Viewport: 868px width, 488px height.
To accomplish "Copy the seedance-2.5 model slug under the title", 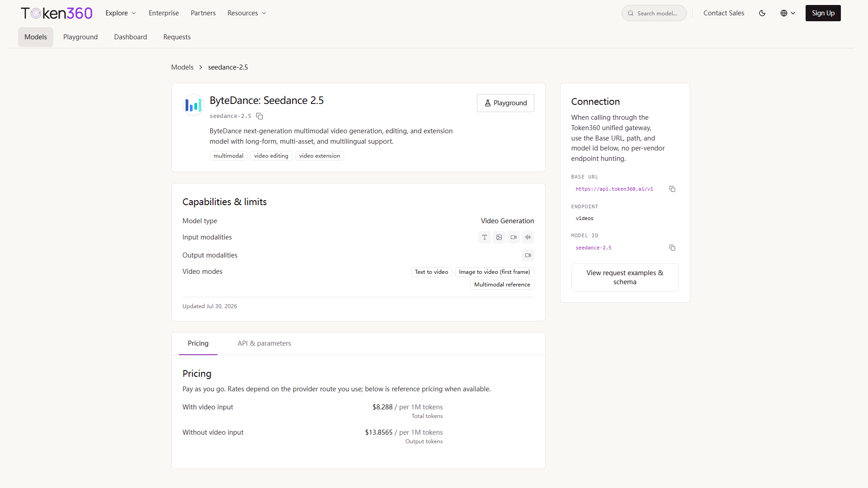I will click(259, 116).
